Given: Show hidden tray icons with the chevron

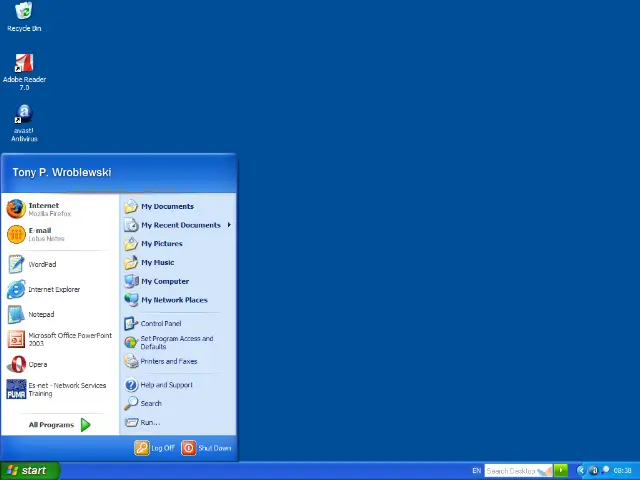Looking at the screenshot, I should click(x=581, y=470).
